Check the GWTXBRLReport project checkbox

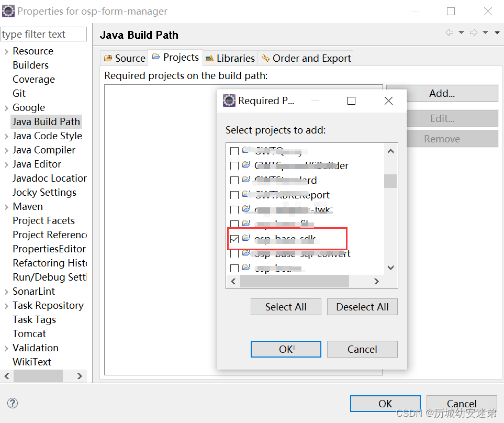tap(234, 195)
